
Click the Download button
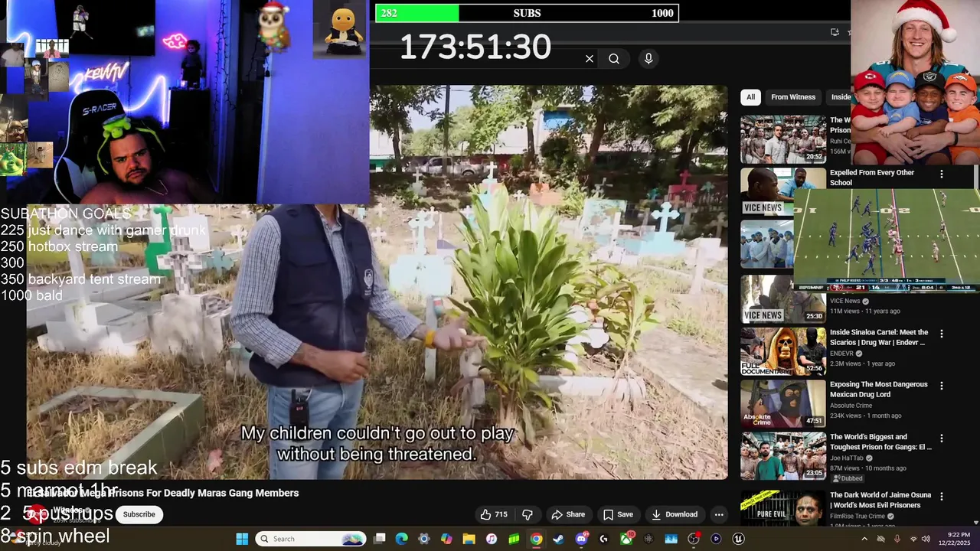tap(675, 514)
